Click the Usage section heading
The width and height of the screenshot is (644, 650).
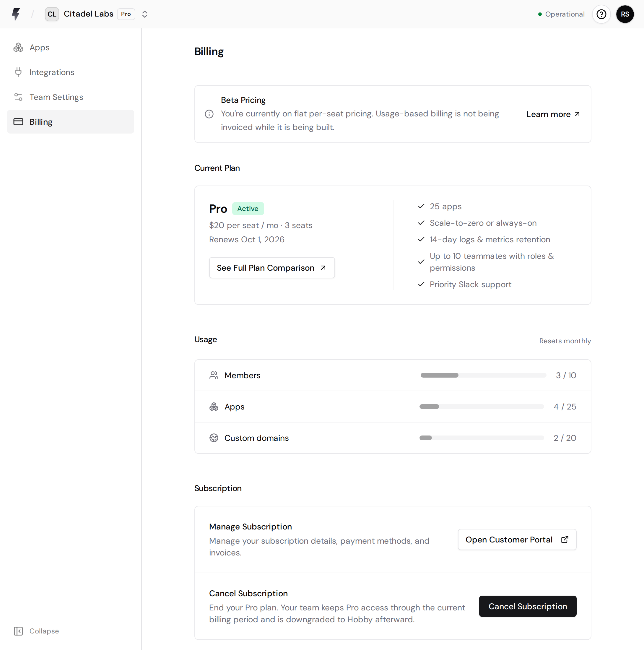(x=206, y=339)
